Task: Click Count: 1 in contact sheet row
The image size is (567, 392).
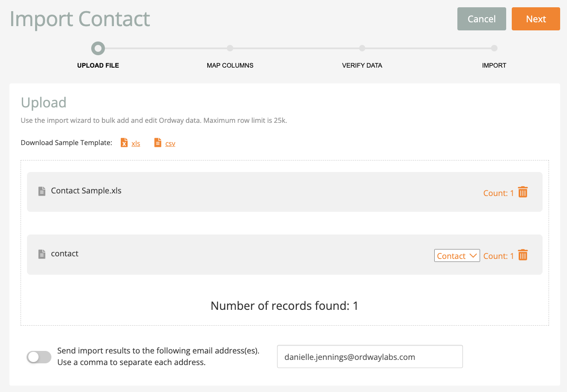Action: click(x=498, y=256)
